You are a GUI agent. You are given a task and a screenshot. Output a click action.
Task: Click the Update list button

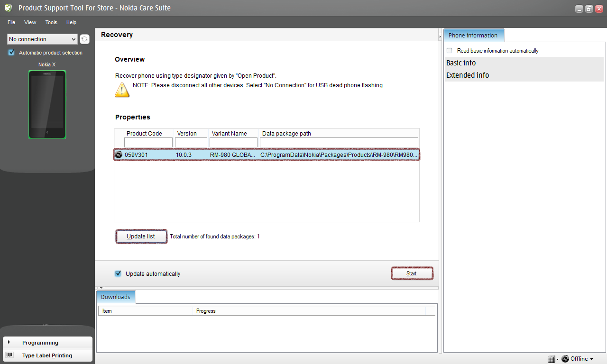(141, 237)
